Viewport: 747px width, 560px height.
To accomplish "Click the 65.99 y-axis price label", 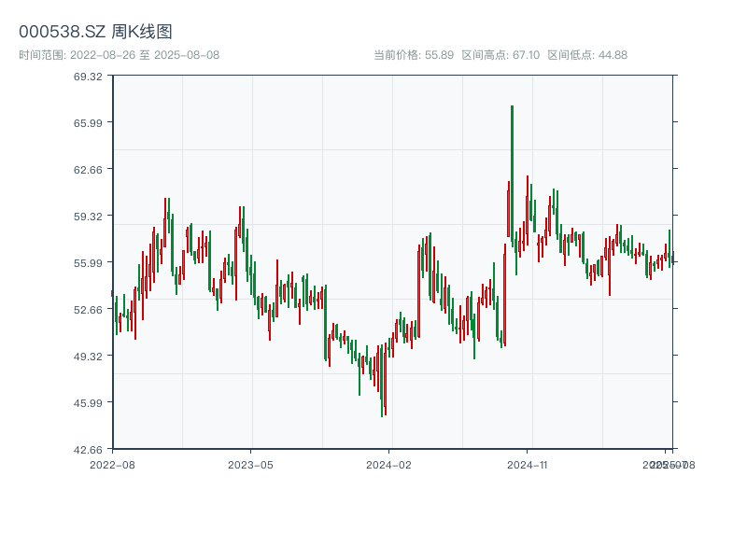I will [x=88, y=122].
